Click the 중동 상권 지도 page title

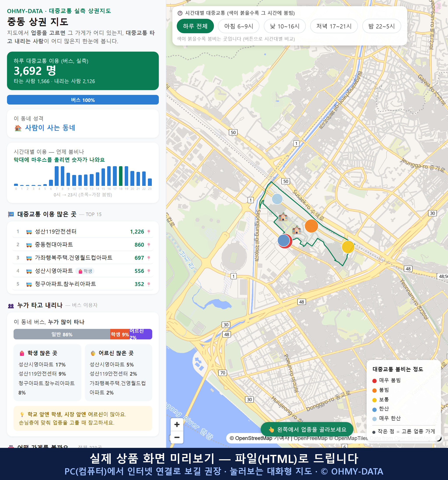click(38, 22)
